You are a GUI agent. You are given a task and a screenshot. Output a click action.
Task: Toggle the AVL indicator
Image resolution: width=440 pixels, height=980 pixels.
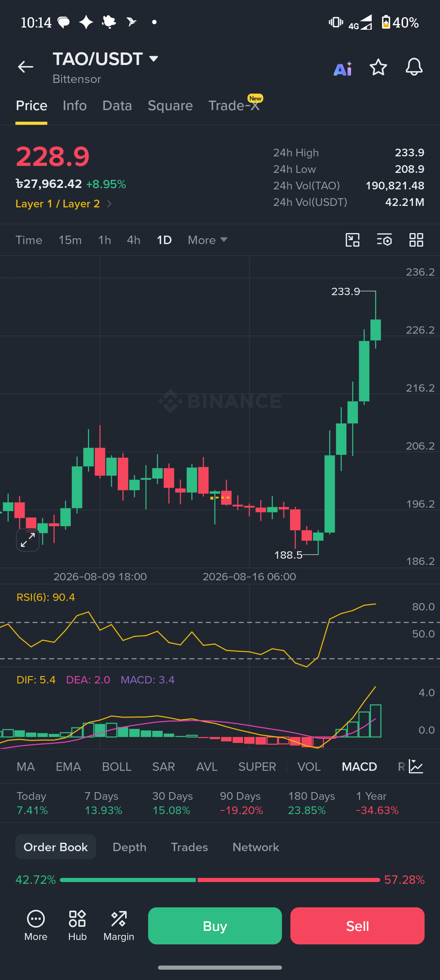207,767
